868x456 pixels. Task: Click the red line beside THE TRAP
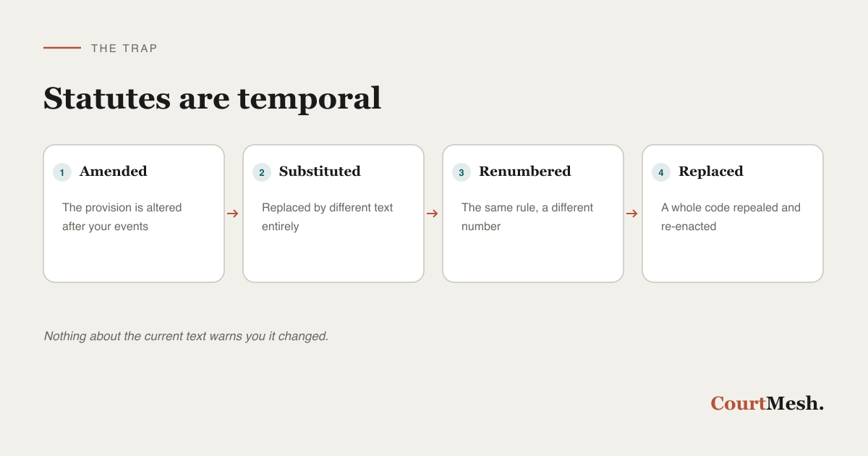click(62, 48)
